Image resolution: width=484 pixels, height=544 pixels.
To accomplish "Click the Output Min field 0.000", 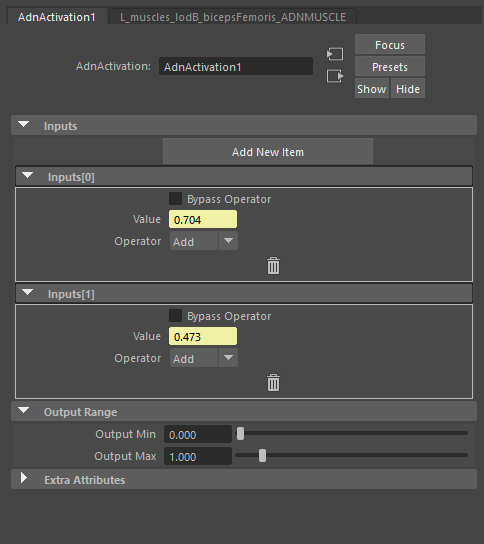I will coord(198,434).
